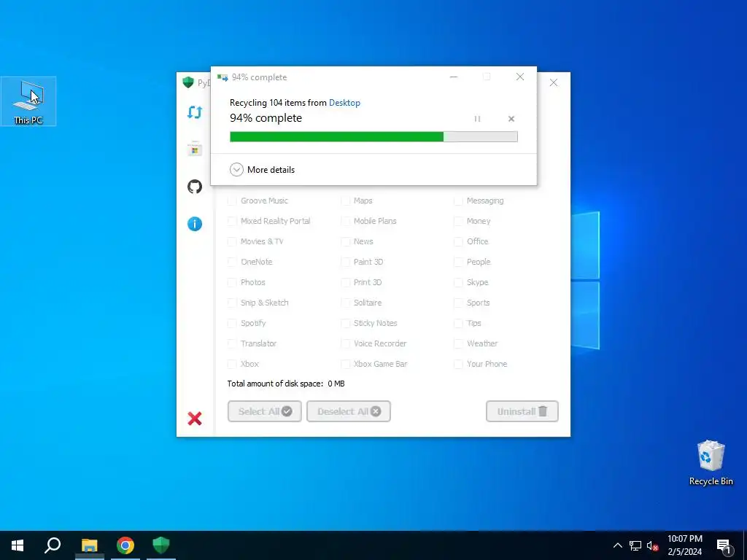Viewport: 747px width, 560px height.
Task: Check the Office checkbox
Action: pyautogui.click(x=458, y=241)
